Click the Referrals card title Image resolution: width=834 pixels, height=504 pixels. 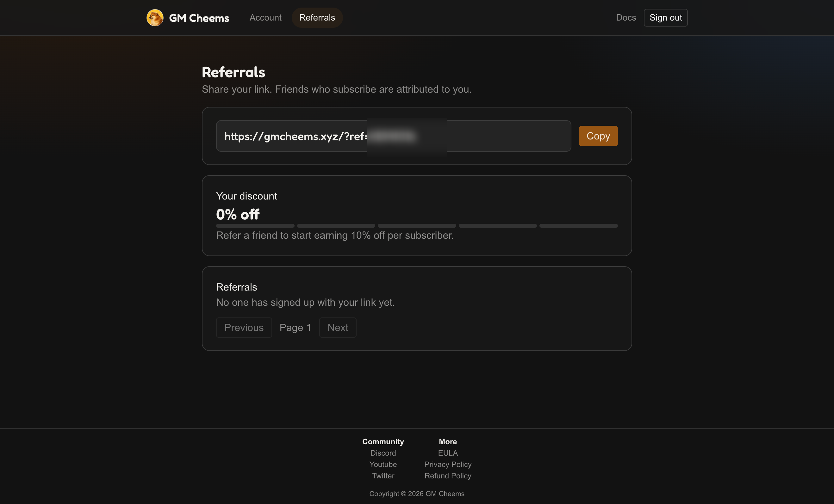tap(236, 287)
